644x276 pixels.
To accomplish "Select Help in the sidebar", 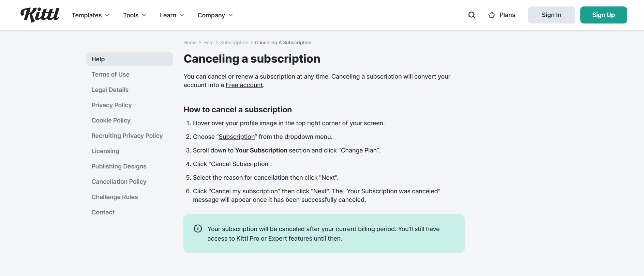I will coord(98,59).
